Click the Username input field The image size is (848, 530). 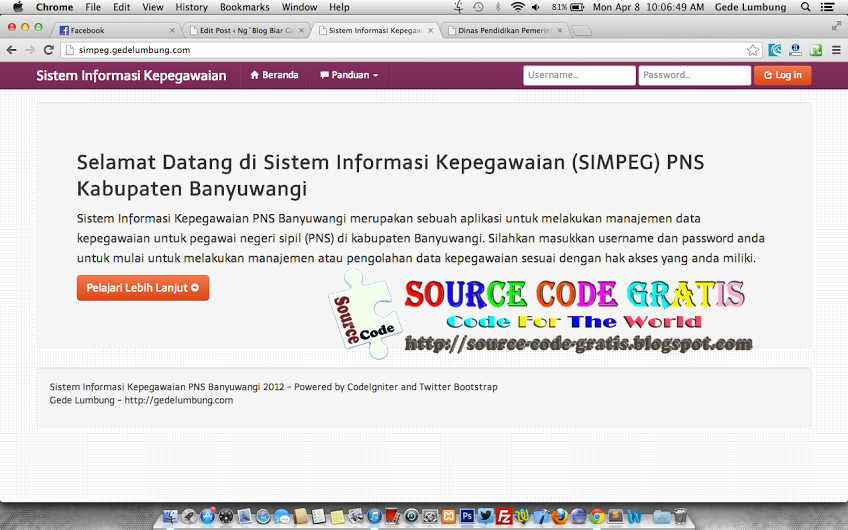[x=579, y=75]
